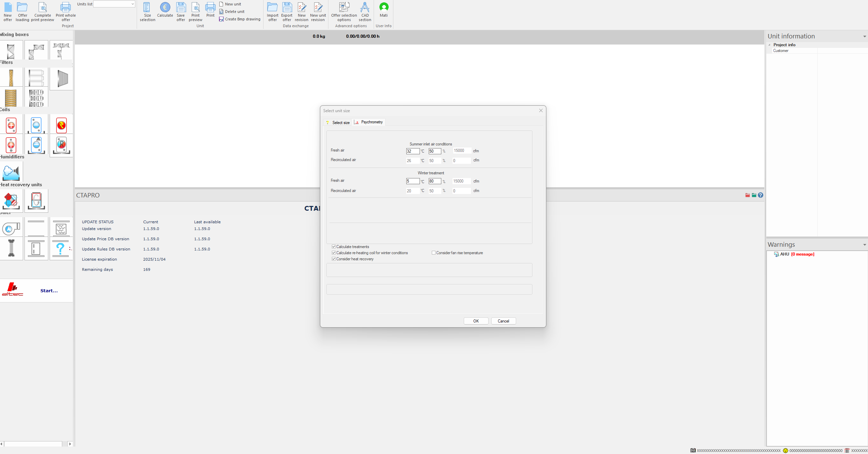
Task: Add the three-damper mixing box component
Action: point(61,50)
